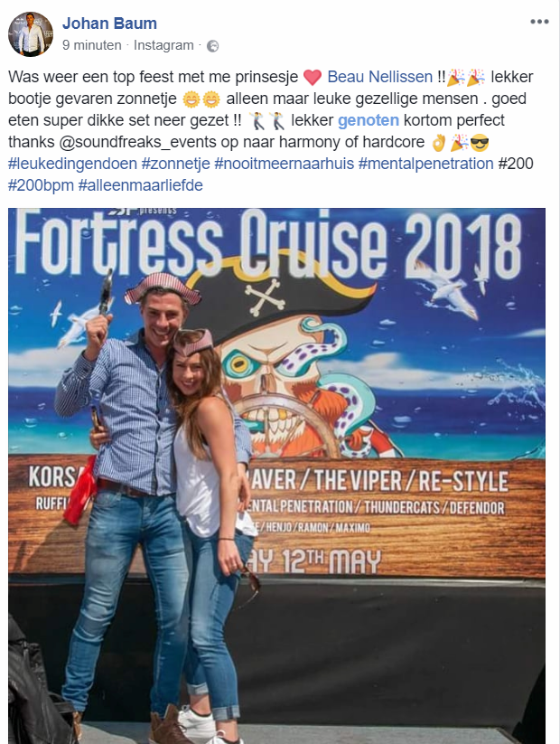Click the first smiling sun emoji
Viewport: 560px width, 744px height.
191,99
